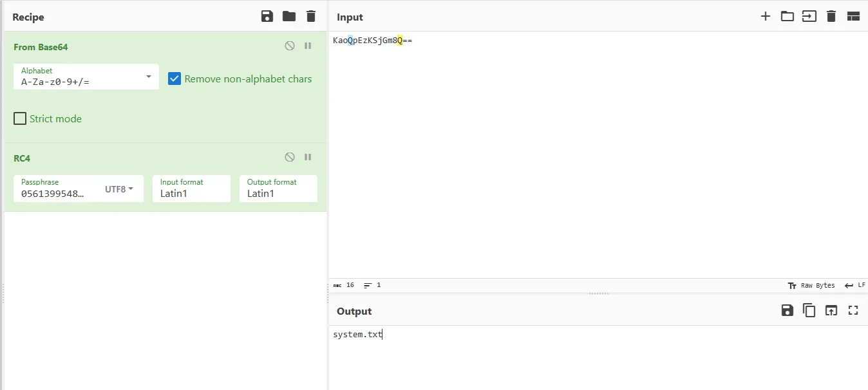The height and width of the screenshot is (390, 868).
Task: Copy raw output to clipboard
Action: 809,311
